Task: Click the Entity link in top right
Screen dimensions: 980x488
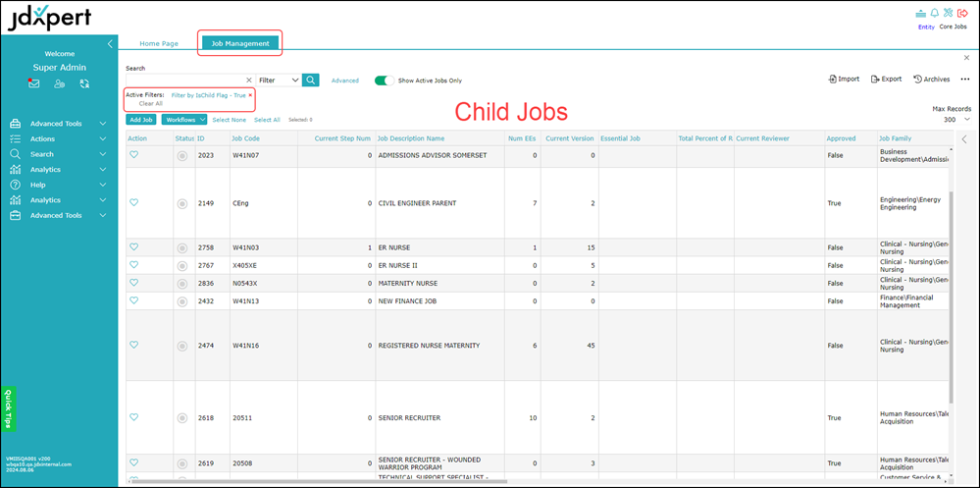Action: (x=926, y=27)
